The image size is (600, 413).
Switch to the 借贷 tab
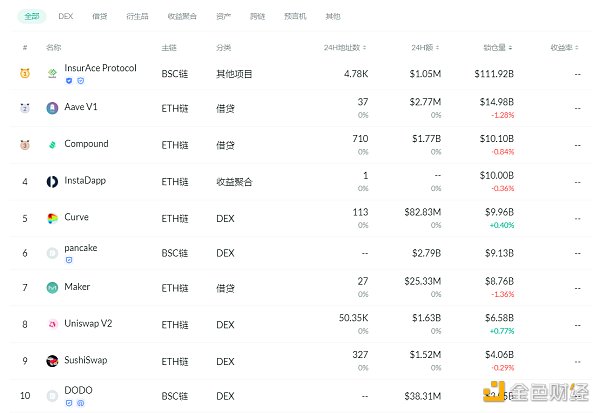[99, 16]
